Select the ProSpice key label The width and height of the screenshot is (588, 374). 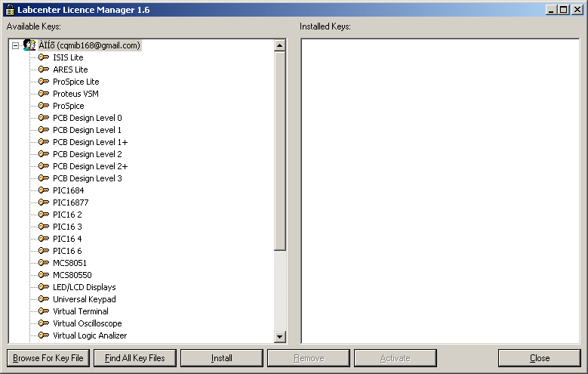coord(68,106)
